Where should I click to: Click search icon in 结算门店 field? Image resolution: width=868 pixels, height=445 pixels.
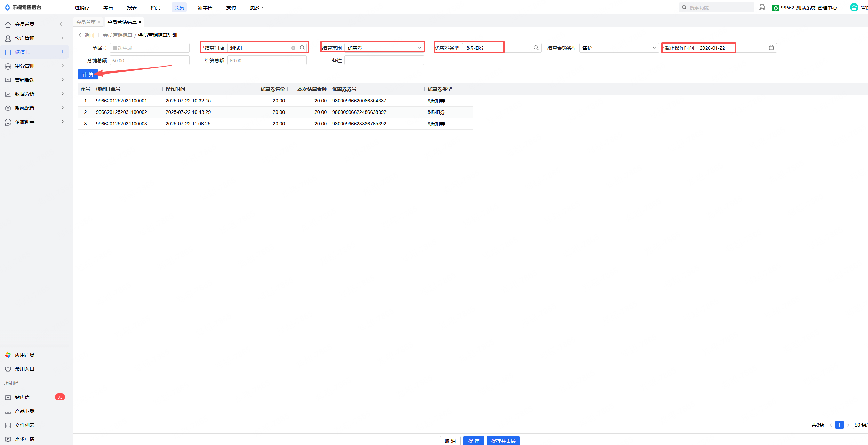click(x=302, y=48)
